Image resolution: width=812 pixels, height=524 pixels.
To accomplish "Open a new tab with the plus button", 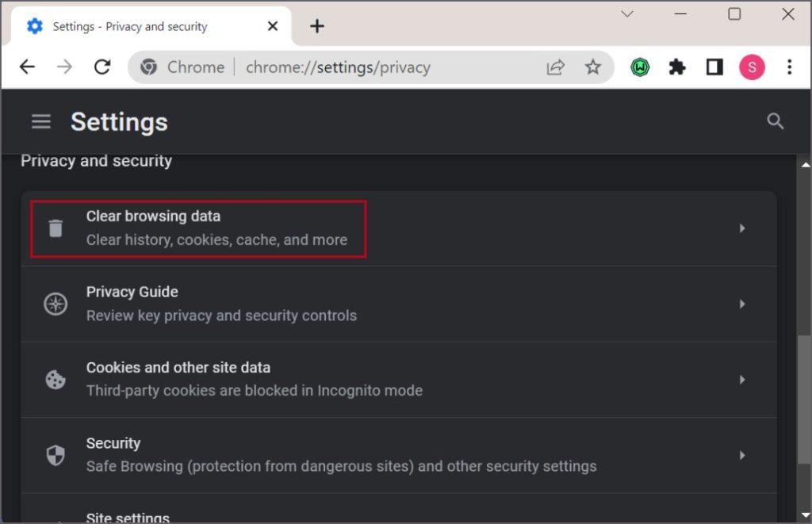I will [317, 26].
